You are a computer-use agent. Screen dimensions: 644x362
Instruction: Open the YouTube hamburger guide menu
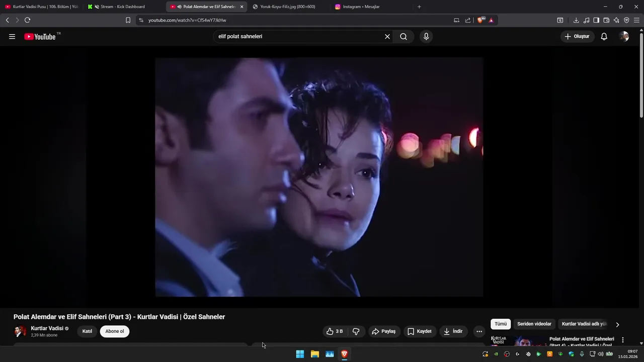pos(12,37)
